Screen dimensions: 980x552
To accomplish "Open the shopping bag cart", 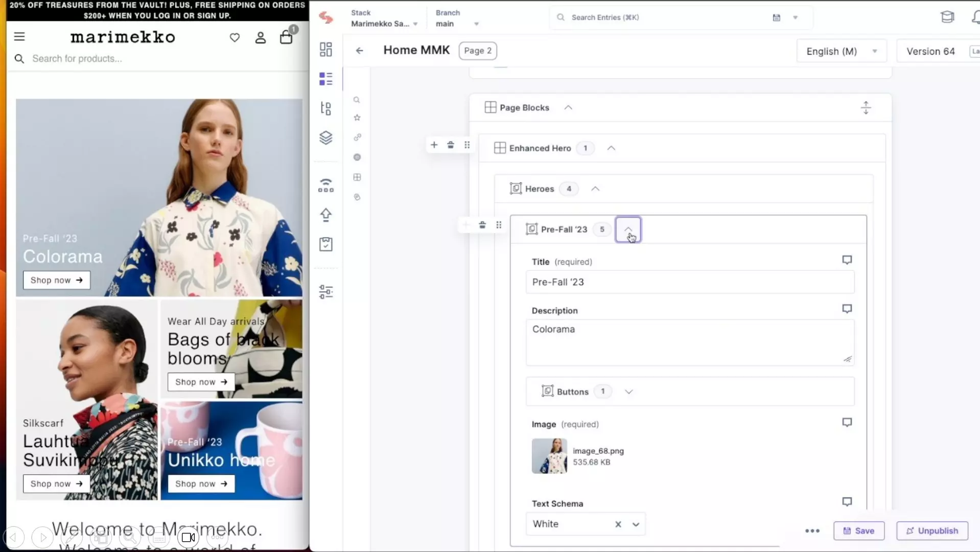I will tap(286, 37).
